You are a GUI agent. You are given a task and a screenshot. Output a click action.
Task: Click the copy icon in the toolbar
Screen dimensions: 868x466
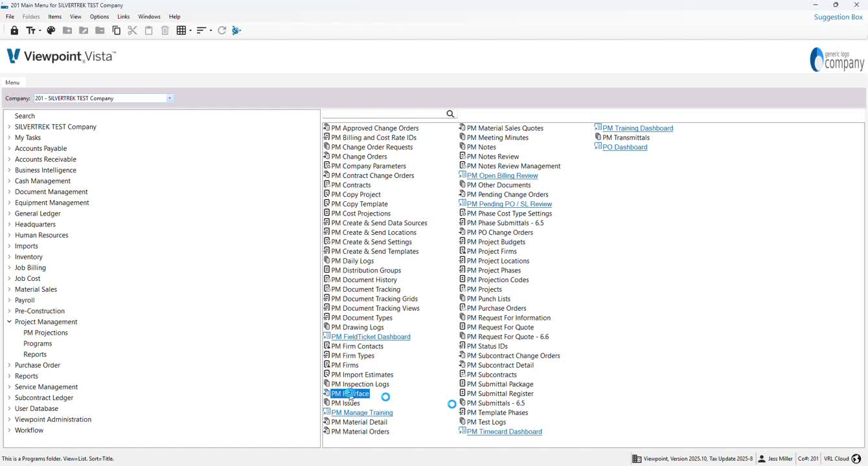117,30
